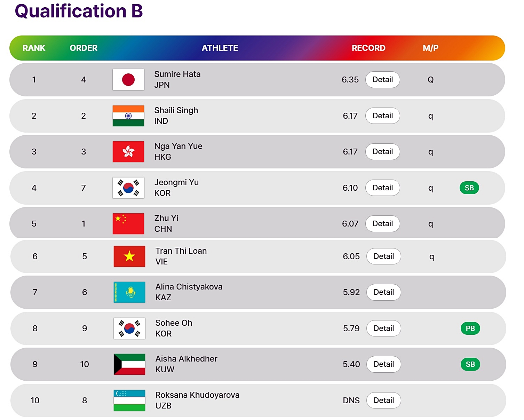
Task: Click the Hong Kong flag icon
Action: click(x=128, y=152)
